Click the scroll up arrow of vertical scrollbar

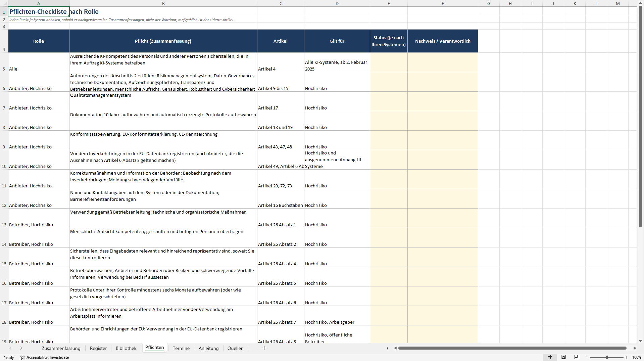[x=640, y=3]
